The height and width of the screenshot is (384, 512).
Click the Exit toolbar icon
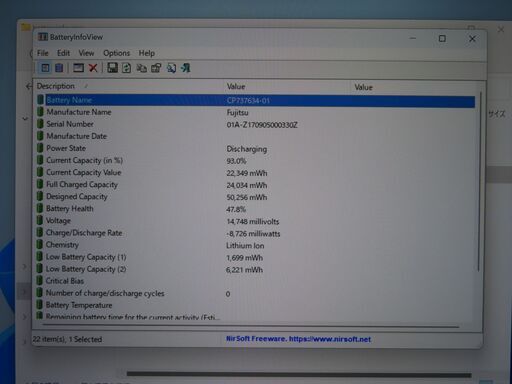coord(185,68)
